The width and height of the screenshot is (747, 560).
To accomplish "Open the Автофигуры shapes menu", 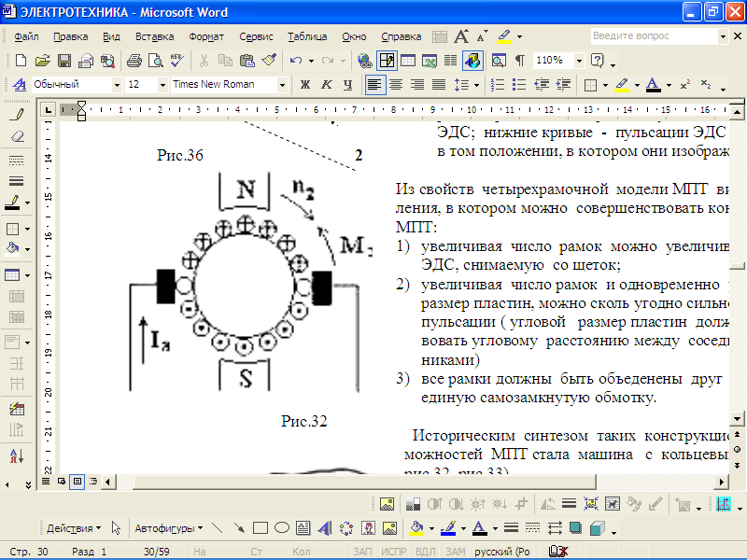I will [x=169, y=528].
